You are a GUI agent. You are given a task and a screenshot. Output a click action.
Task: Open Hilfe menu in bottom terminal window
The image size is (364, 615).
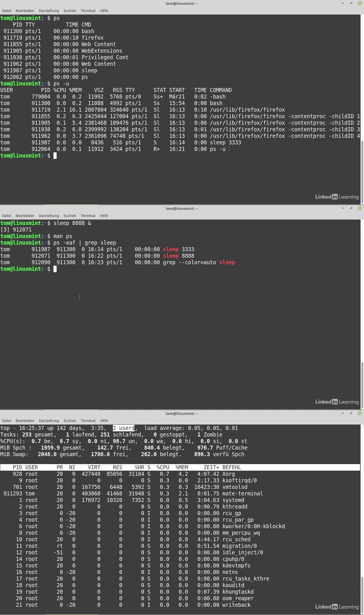click(x=104, y=421)
